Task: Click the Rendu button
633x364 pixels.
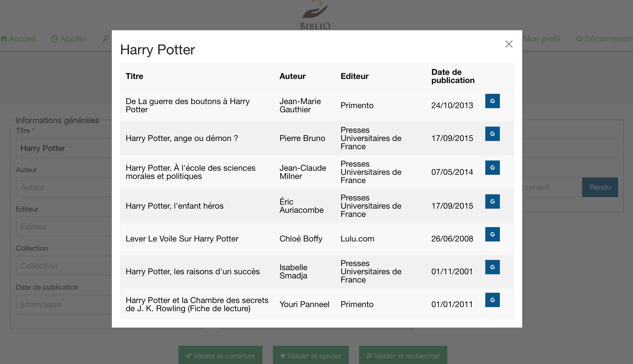Action: [x=600, y=187]
